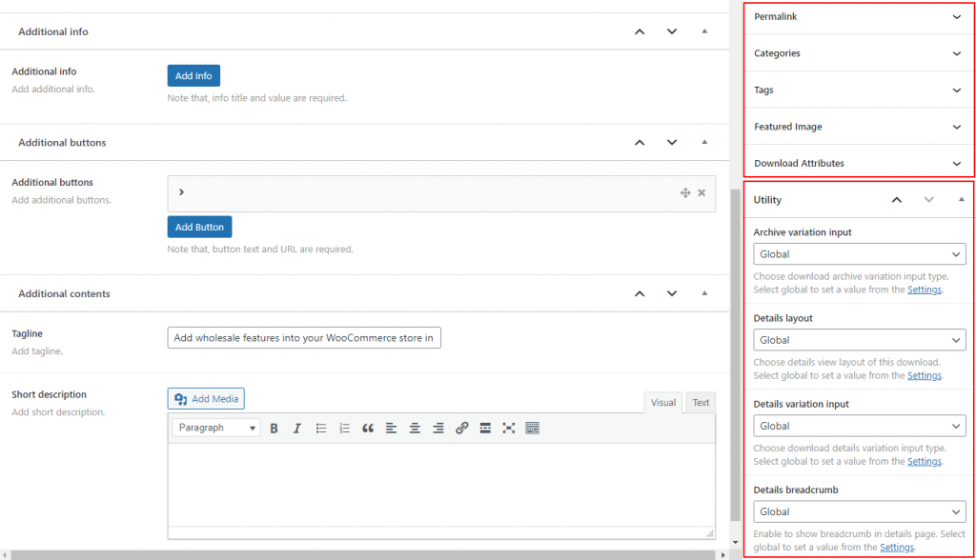The height and width of the screenshot is (560, 976).
Task: Open Settings link under Archive variation input
Action: point(925,290)
